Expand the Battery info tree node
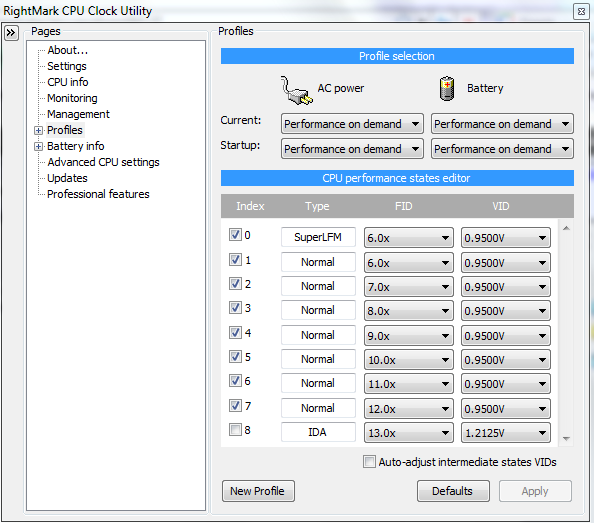The width and height of the screenshot is (594, 523). (x=38, y=147)
